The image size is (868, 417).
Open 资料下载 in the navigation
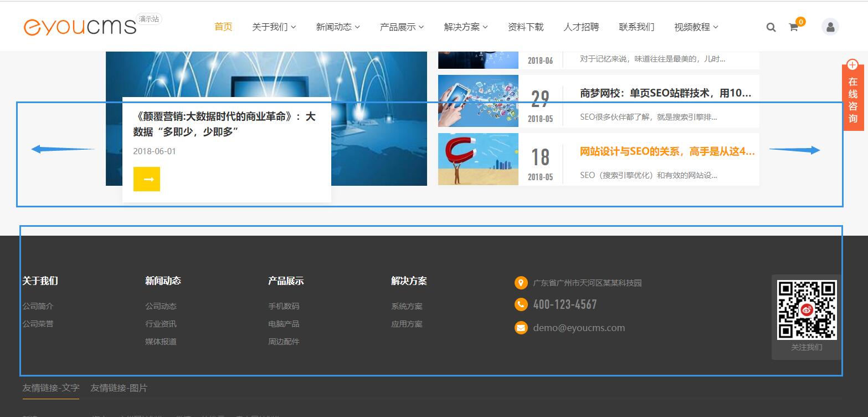click(526, 27)
